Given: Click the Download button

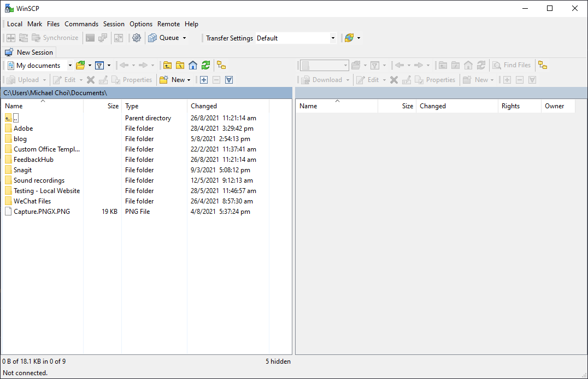Looking at the screenshot, I should 322,79.
